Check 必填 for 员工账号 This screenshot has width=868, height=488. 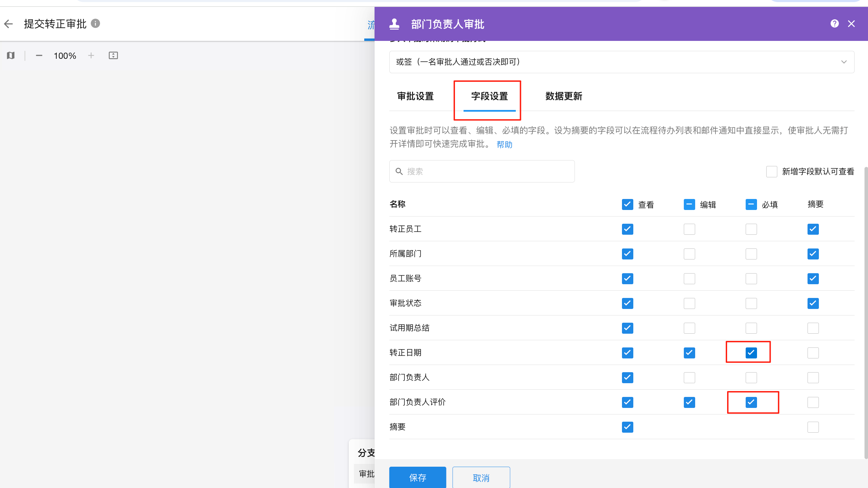(x=751, y=279)
